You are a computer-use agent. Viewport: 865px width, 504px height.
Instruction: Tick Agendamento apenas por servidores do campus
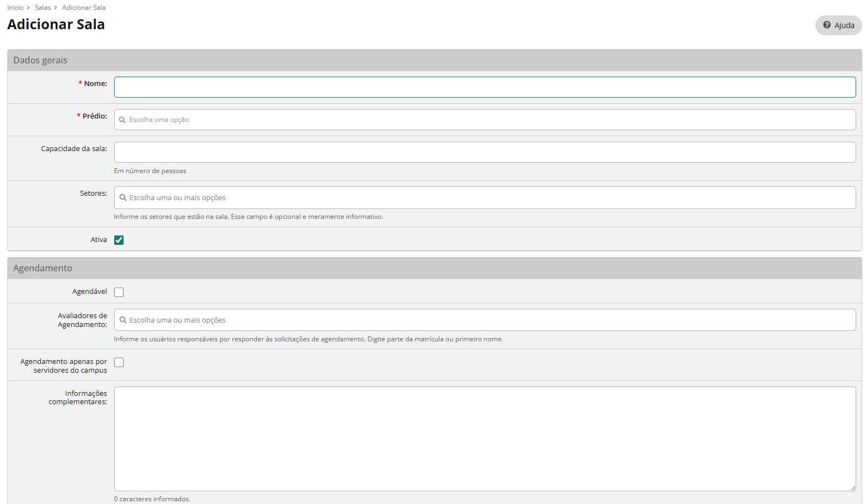point(119,362)
